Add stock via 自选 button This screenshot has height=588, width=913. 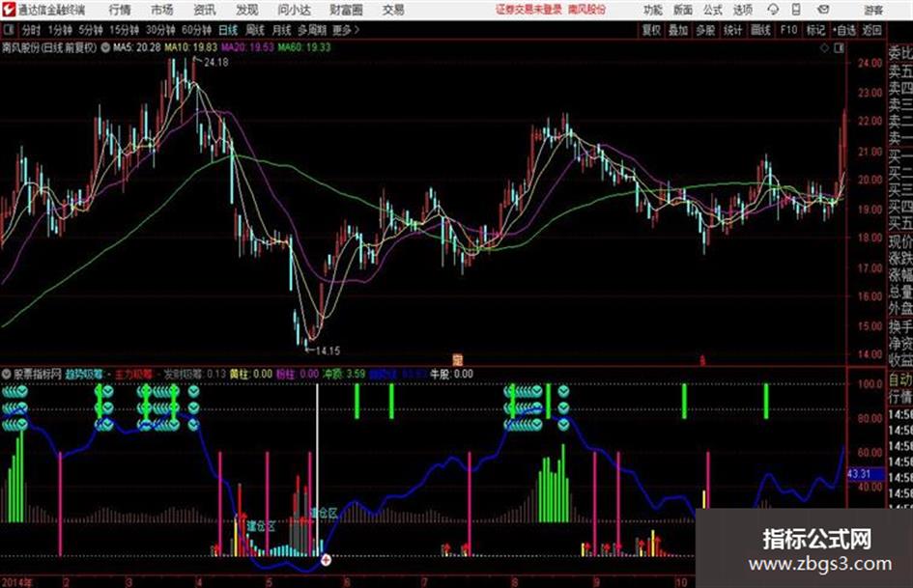click(844, 30)
